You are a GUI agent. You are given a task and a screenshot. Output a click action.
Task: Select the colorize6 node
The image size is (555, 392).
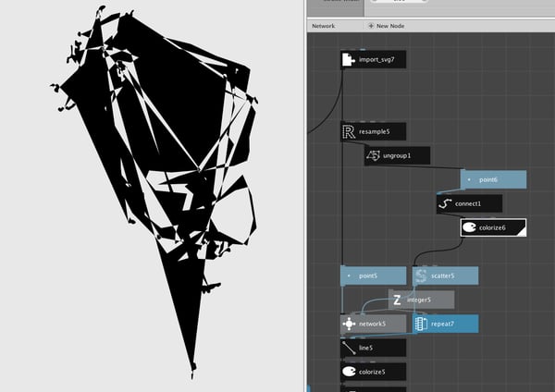pyautogui.click(x=493, y=227)
